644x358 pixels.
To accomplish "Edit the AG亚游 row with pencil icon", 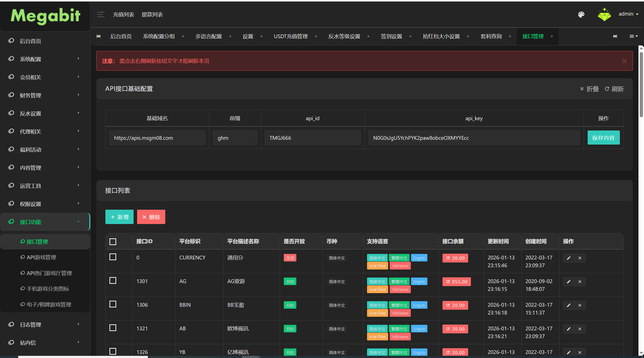I will [x=569, y=282].
